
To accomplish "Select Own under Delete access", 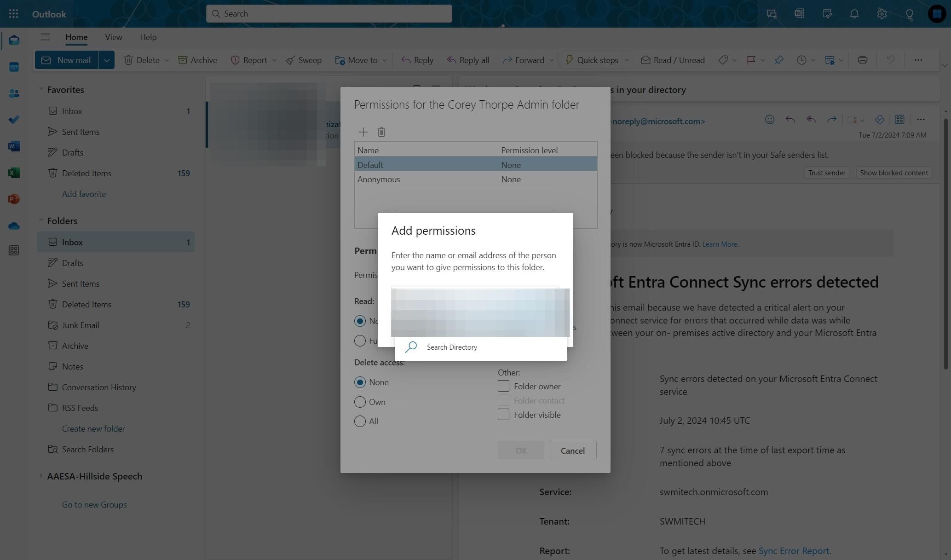I will (360, 402).
